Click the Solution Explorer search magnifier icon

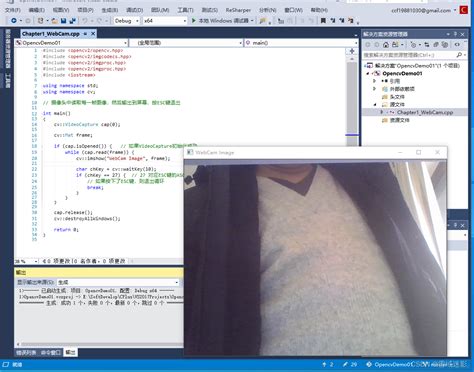coord(459,55)
